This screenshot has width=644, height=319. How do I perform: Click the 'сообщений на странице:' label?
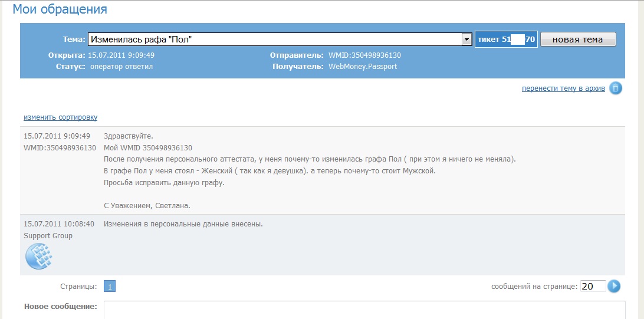pos(534,287)
